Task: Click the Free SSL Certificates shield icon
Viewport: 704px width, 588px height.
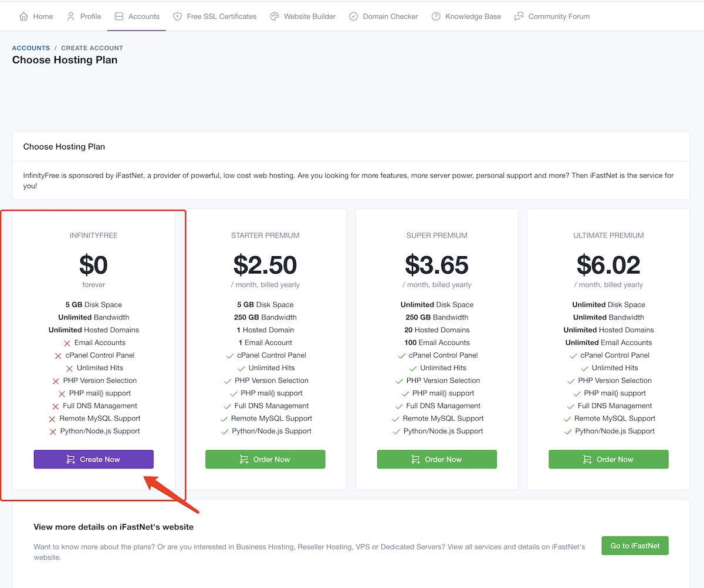Action: click(177, 16)
